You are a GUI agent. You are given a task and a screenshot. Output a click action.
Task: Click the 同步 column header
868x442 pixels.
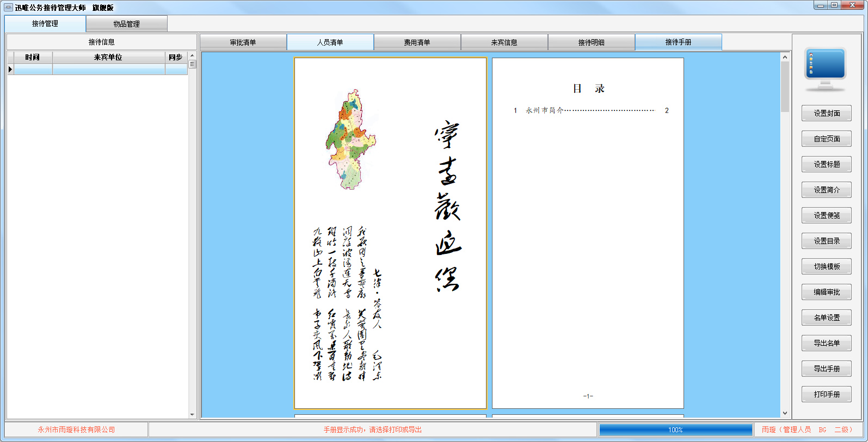pyautogui.click(x=176, y=57)
